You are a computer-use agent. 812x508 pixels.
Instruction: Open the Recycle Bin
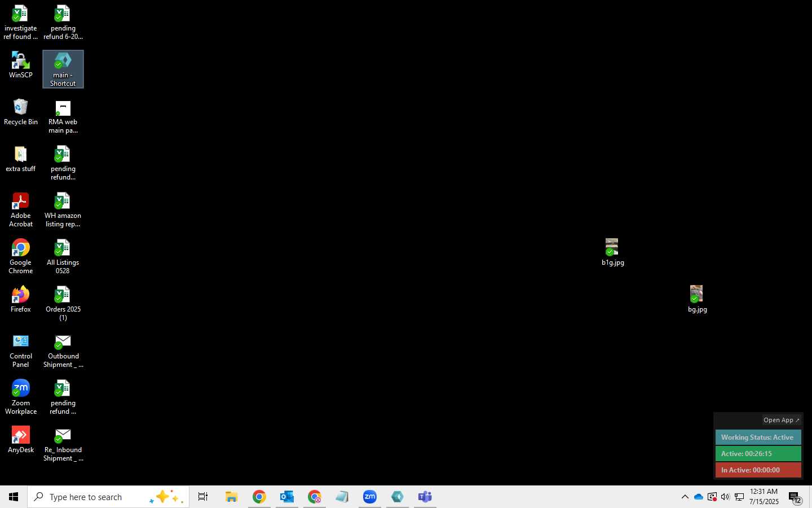coord(20,112)
